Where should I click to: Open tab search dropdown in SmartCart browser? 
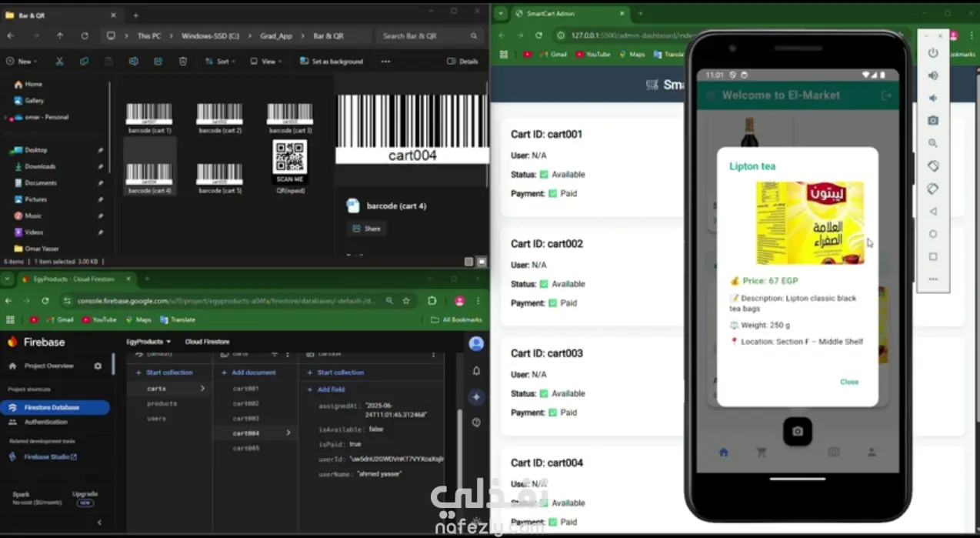[x=501, y=14]
